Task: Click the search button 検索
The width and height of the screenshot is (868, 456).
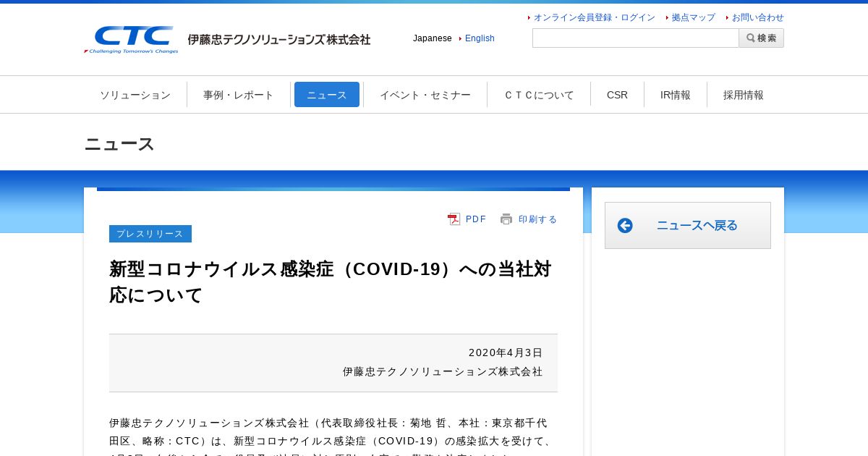Action: 761,38
